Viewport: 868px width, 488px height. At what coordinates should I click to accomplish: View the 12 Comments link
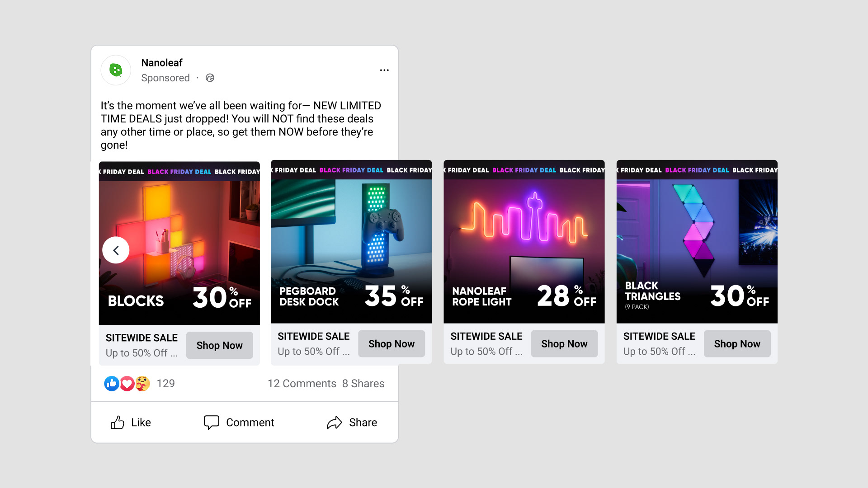tap(302, 384)
